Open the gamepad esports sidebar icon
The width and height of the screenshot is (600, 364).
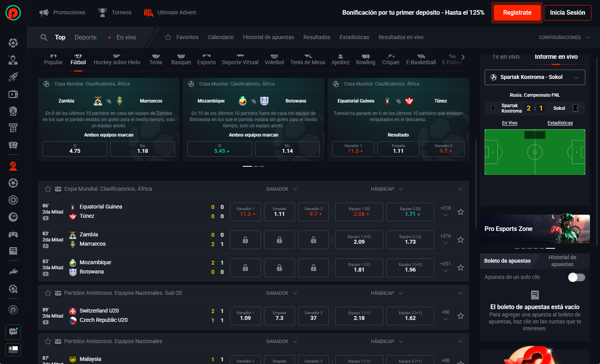coord(13,234)
